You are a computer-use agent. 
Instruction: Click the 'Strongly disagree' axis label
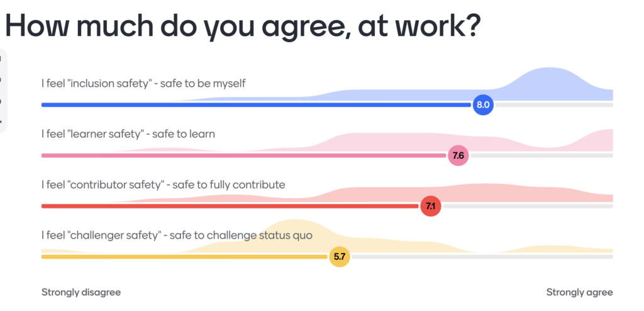click(81, 293)
